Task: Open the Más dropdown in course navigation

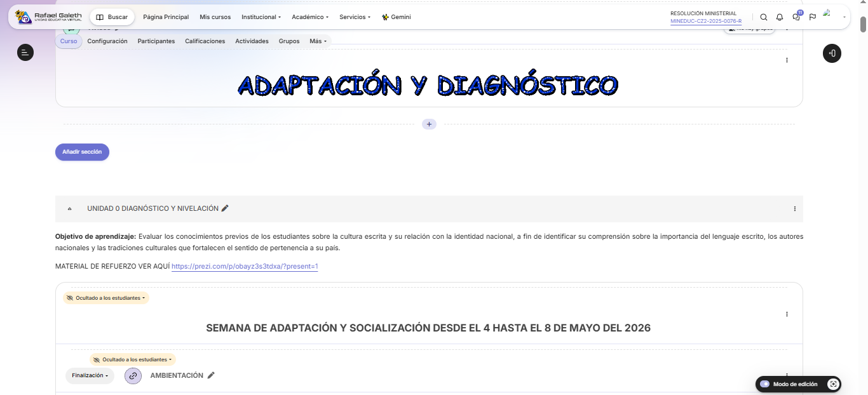Action: [318, 41]
